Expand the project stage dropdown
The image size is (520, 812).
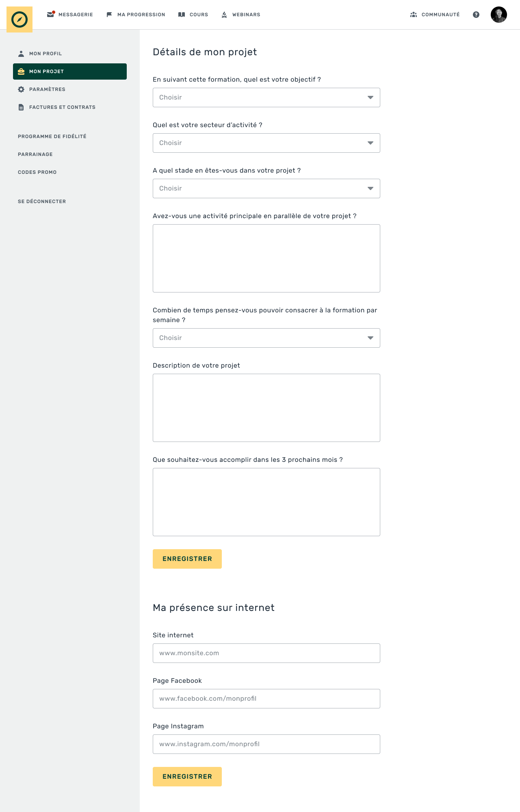click(266, 188)
